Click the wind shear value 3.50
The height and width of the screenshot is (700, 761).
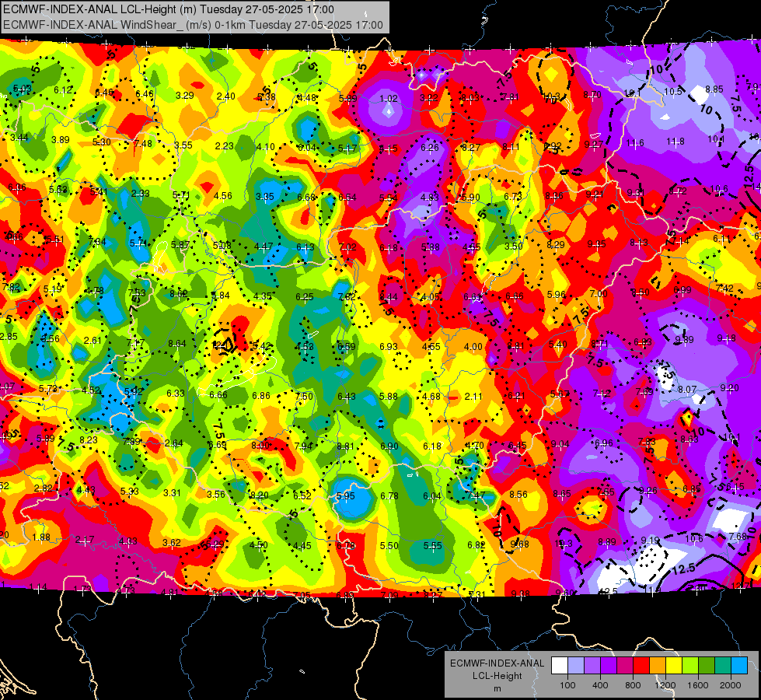pos(514,247)
